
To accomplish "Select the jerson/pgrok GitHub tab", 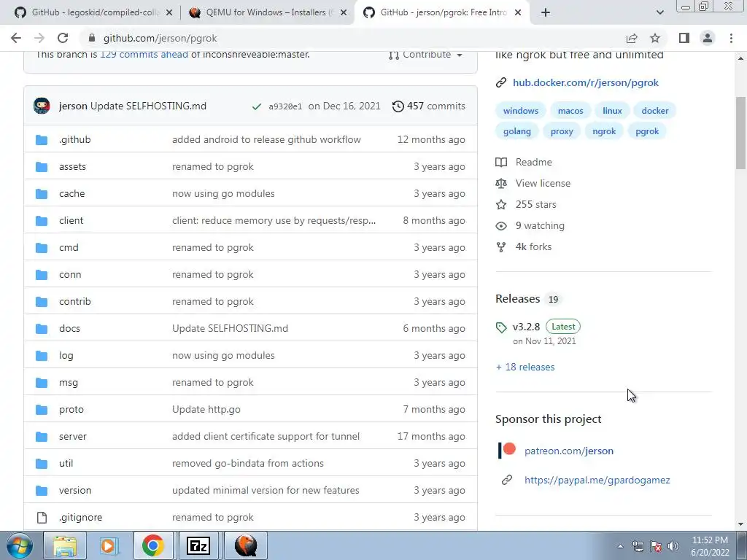I will [x=443, y=13].
